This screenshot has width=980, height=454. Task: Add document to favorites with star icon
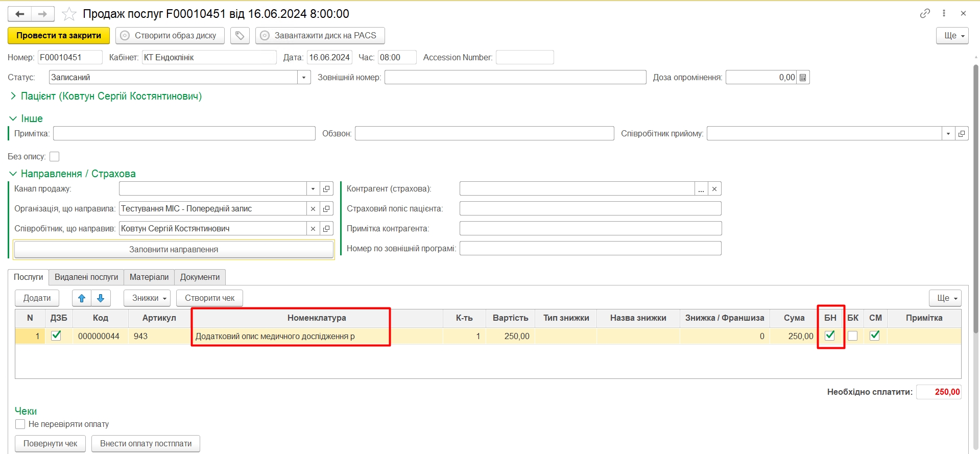pyautogui.click(x=69, y=14)
